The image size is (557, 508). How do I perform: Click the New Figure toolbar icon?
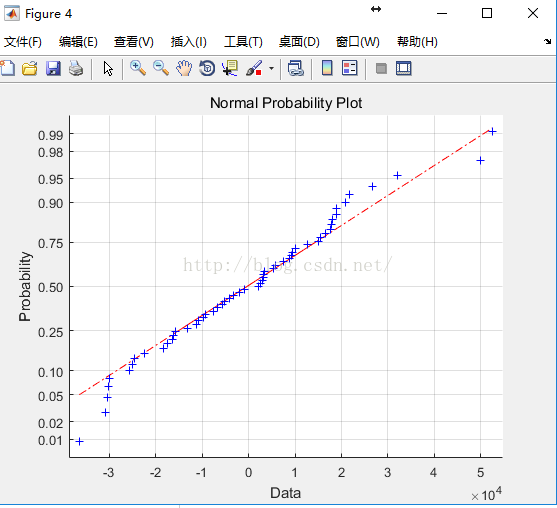pyautogui.click(x=7, y=68)
